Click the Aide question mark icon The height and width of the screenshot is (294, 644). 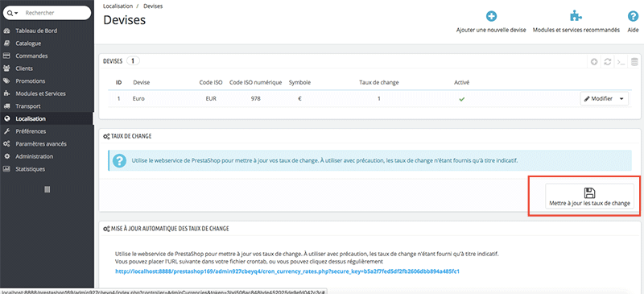click(633, 16)
